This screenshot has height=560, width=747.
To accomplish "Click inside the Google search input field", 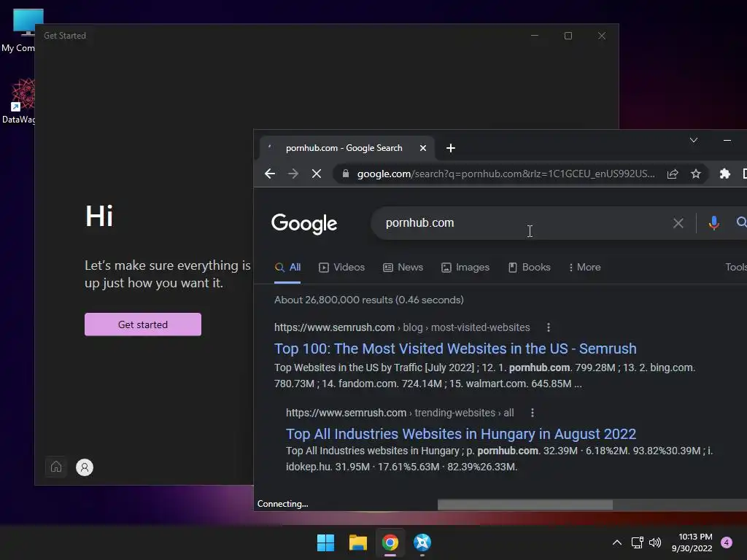I will point(524,223).
